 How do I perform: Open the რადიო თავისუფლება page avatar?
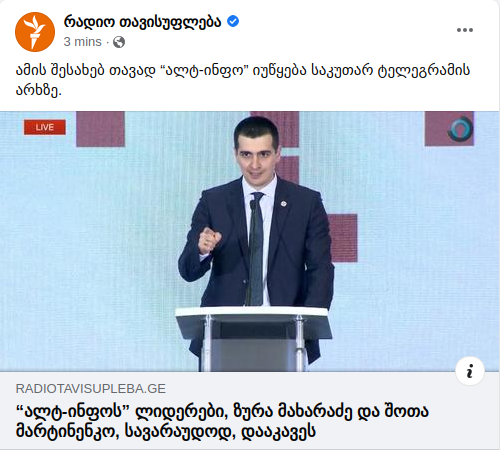pos(35,32)
